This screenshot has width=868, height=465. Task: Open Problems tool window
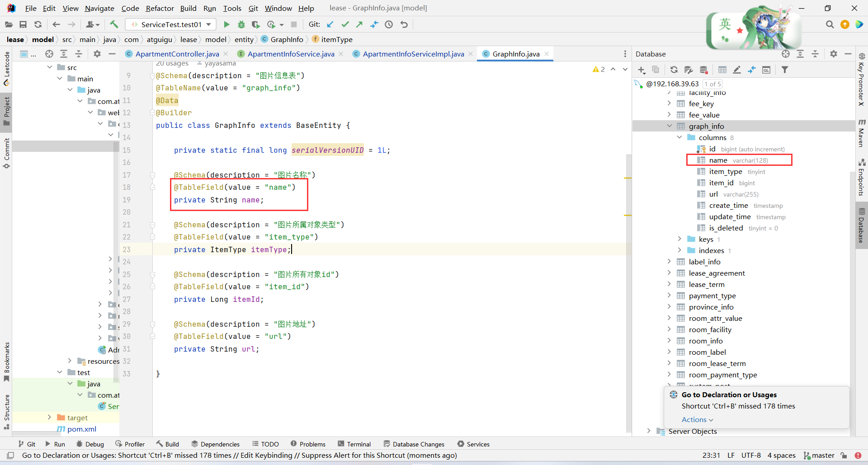[308, 444]
